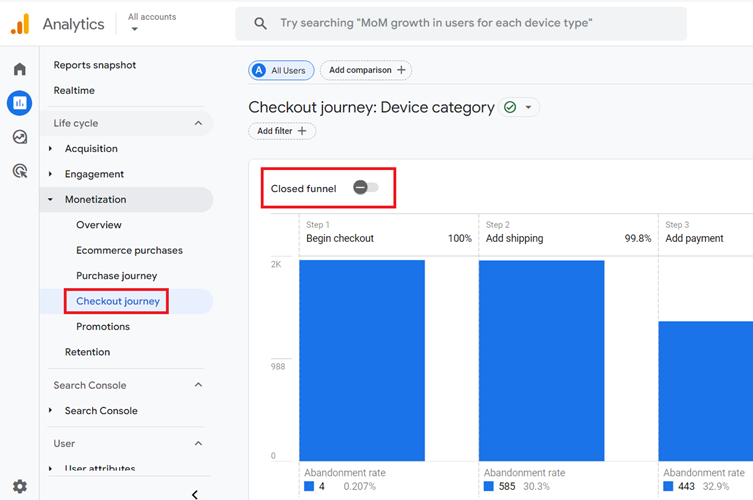Image resolution: width=753 pixels, height=500 pixels.
Task: Click Begin checkout abandonment blue swatch
Action: pos(309,486)
